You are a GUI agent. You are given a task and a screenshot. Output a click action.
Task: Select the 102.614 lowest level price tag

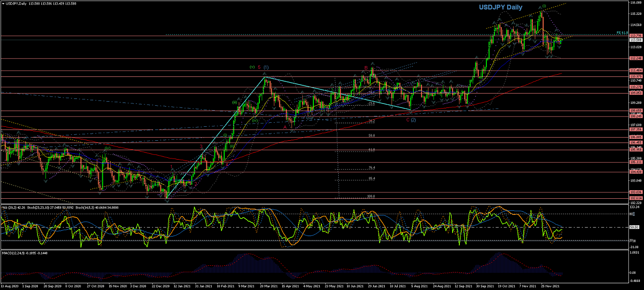pos(635,198)
